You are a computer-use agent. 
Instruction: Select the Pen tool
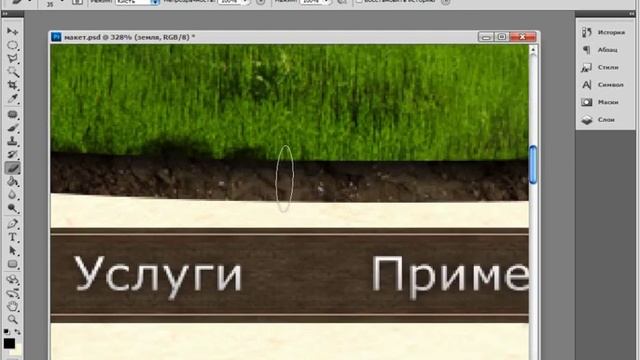click(x=12, y=224)
